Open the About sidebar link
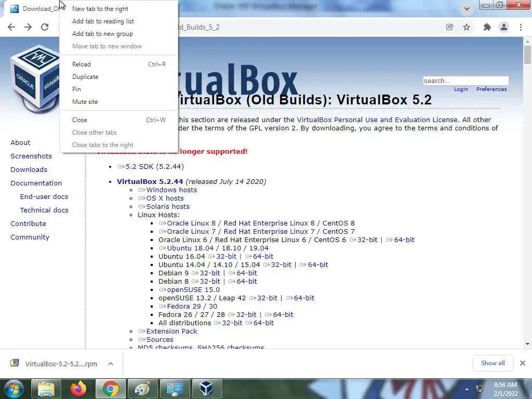 coord(20,143)
